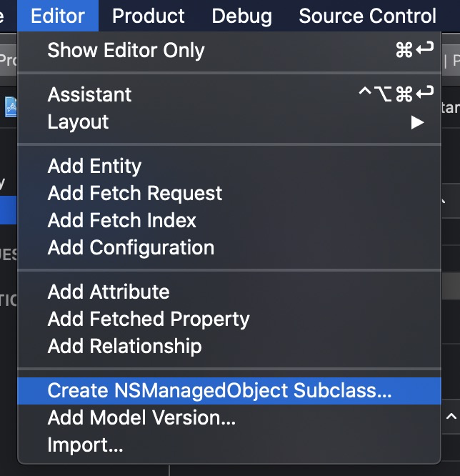
Task: Click the up chevron at right edge
Action: 451,416
